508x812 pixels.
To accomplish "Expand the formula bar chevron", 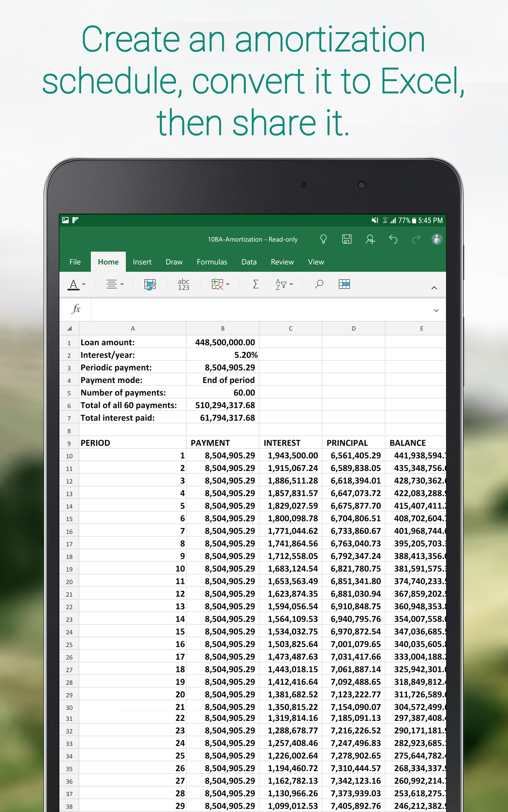I will 436,311.
